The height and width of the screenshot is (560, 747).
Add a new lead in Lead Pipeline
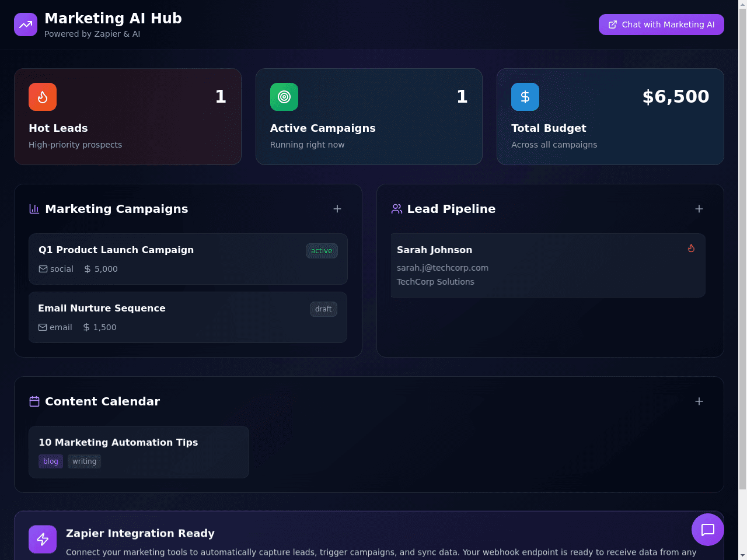(x=699, y=209)
